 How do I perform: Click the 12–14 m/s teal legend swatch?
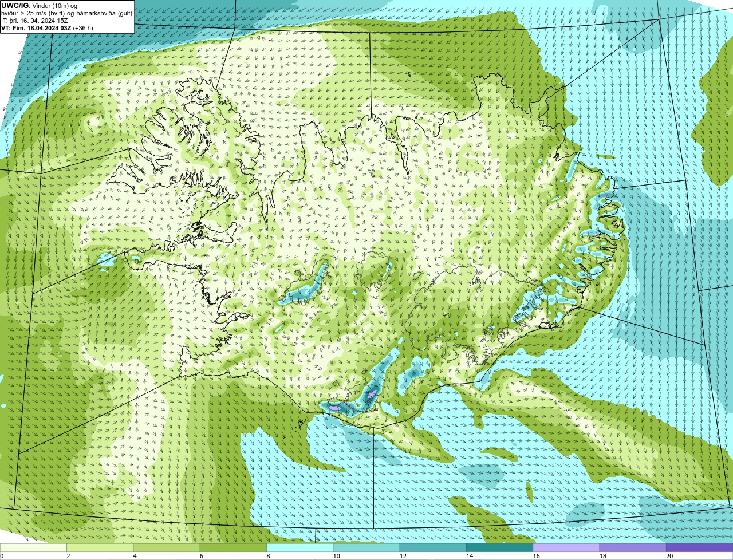tap(433, 547)
